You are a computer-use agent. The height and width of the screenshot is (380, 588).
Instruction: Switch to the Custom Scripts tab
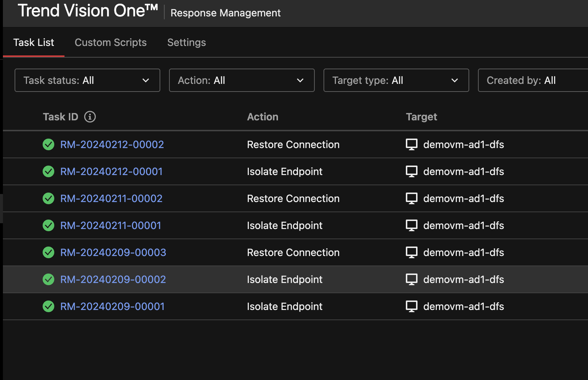[110, 42]
